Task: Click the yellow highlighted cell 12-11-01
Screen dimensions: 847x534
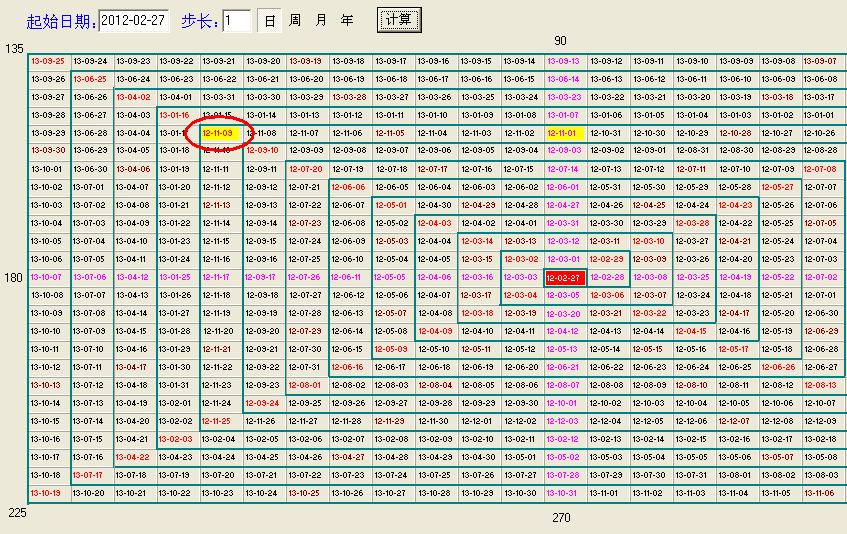Action: coord(564,133)
